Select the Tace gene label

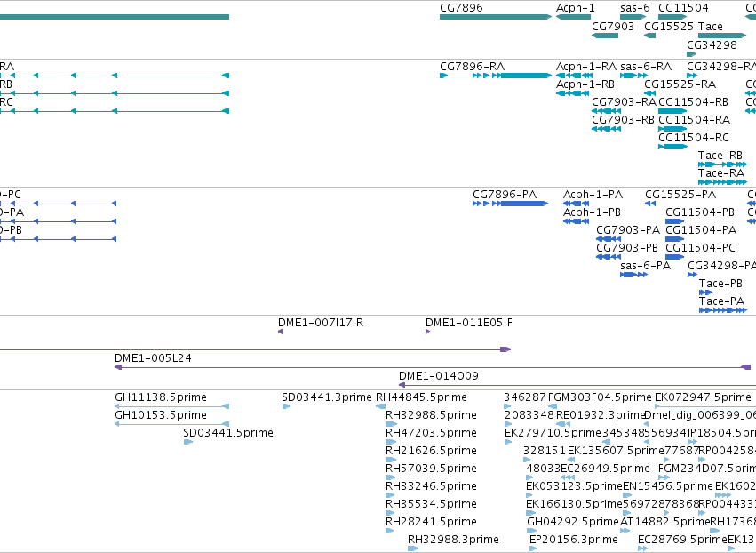tap(711, 26)
